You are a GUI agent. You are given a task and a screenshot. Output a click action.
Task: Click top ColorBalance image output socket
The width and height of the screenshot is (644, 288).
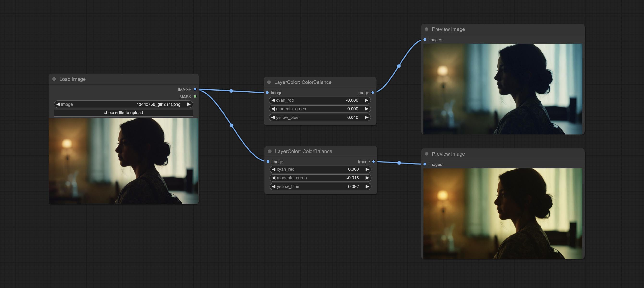tap(373, 93)
